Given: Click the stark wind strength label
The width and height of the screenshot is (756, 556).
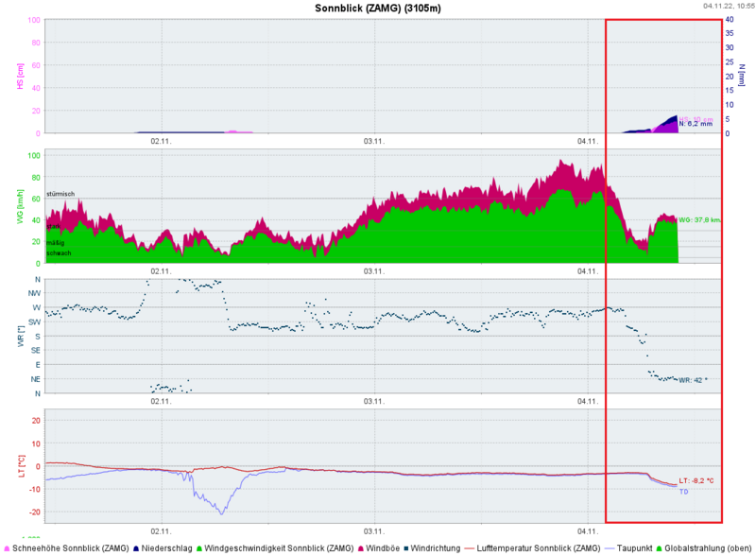Looking at the screenshot, I should point(54,226).
